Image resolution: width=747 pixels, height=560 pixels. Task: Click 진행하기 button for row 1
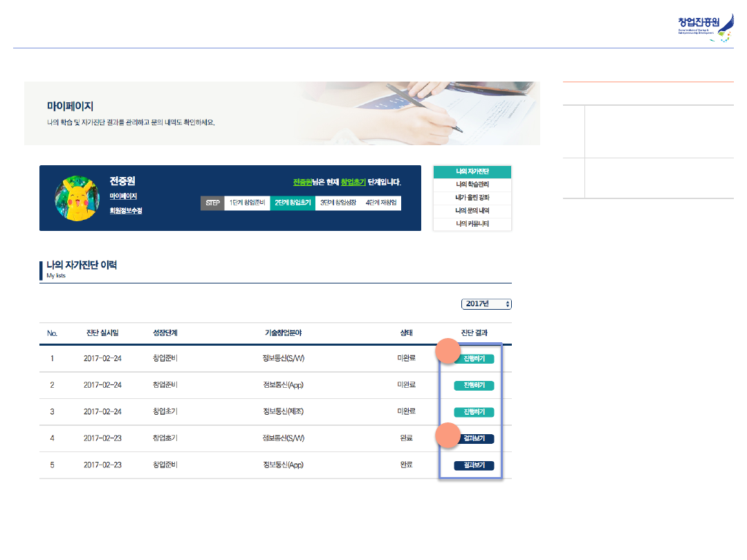474,359
